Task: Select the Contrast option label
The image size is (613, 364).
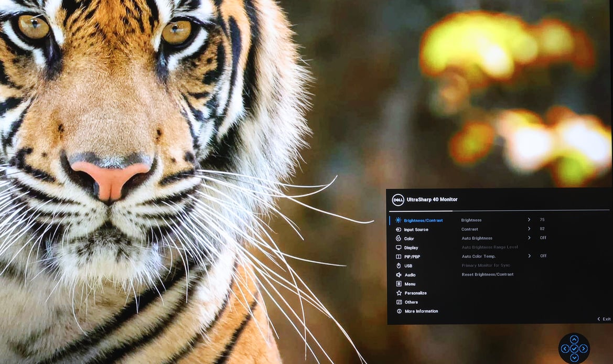Action: 469,229
